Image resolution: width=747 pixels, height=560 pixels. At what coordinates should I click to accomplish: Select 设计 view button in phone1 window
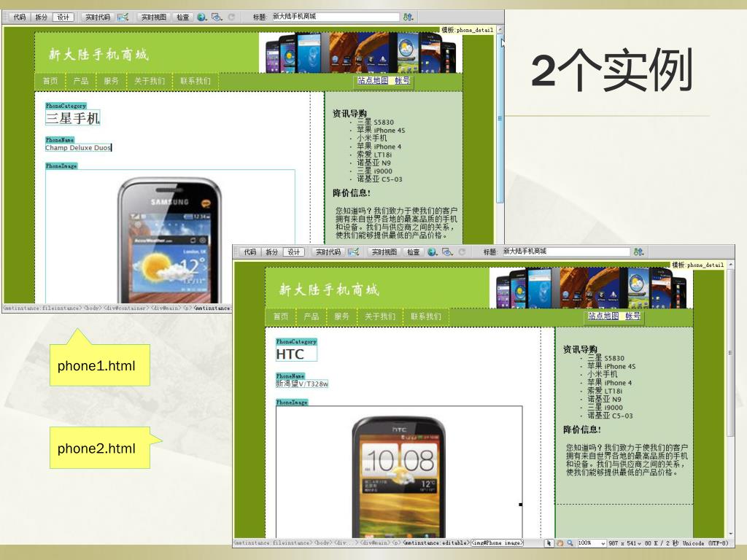point(63,17)
